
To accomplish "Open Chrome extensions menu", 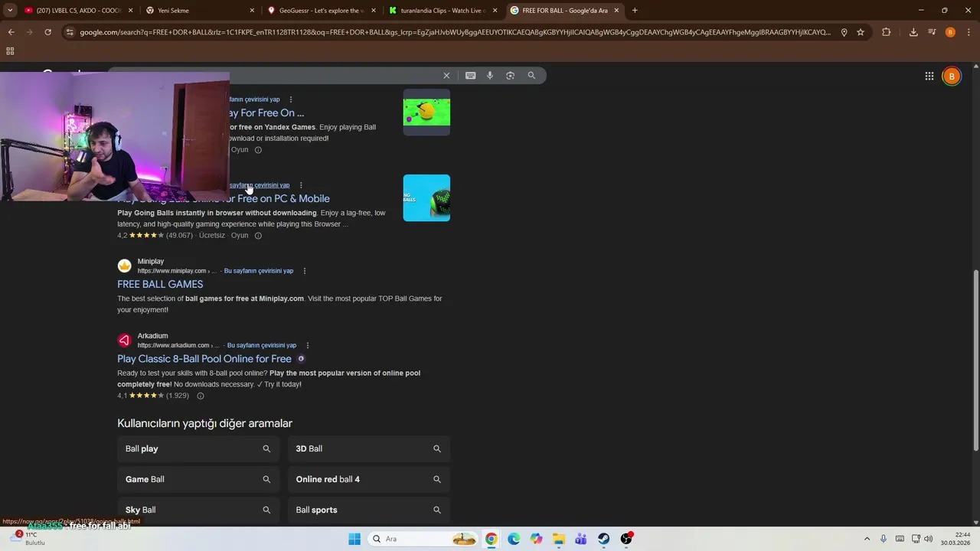I will [x=887, y=32].
